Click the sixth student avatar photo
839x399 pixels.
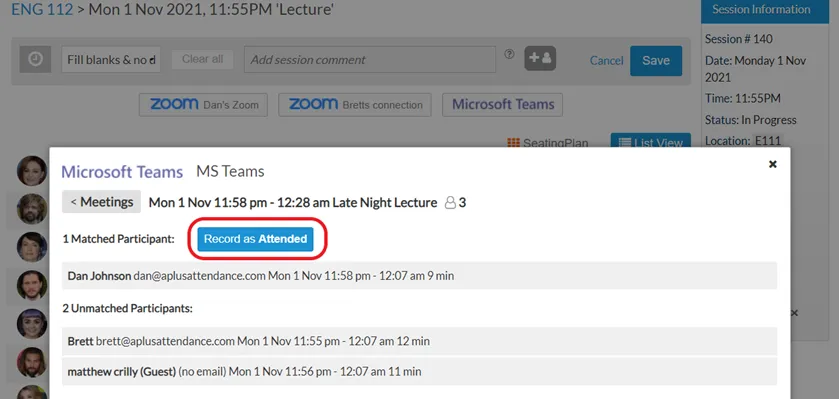(32, 362)
